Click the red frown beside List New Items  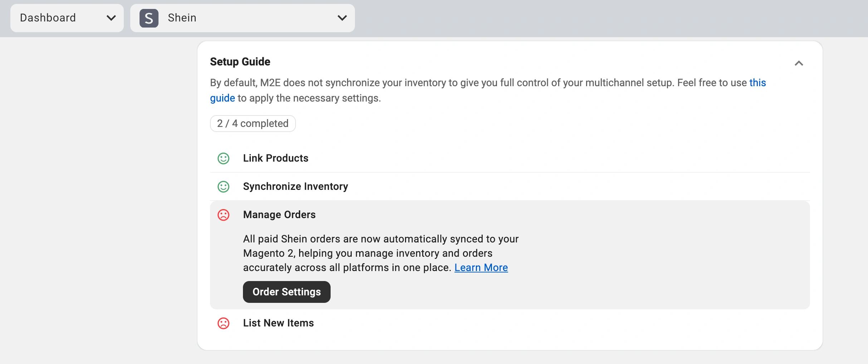pos(223,323)
